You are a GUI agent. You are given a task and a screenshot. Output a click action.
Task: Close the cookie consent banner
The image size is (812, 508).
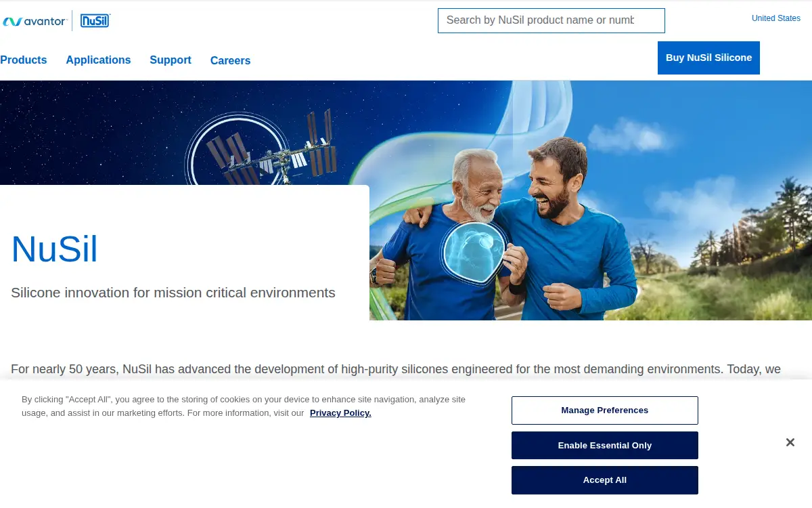pos(790,442)
